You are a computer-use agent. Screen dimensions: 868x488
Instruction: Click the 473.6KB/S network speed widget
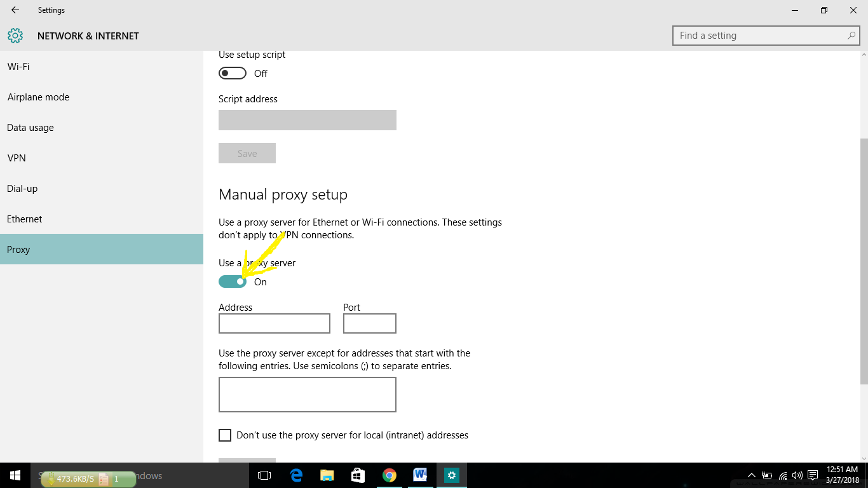(x=88, y=479)
